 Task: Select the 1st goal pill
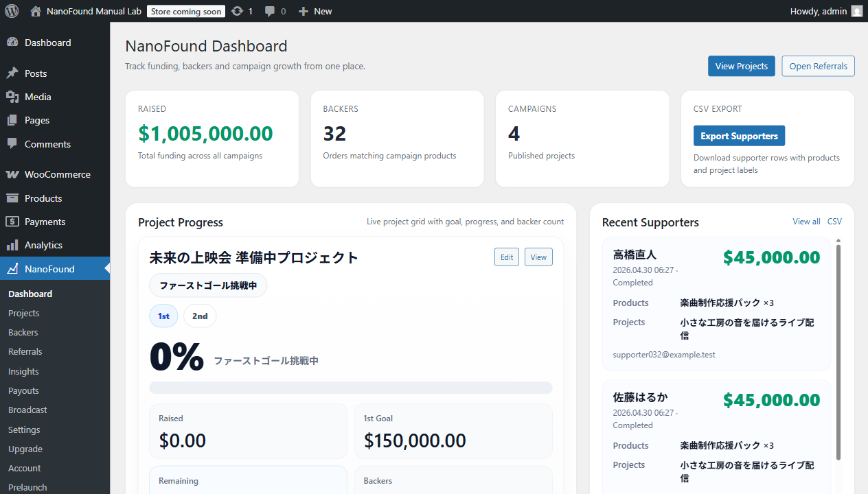pos(163,316)
